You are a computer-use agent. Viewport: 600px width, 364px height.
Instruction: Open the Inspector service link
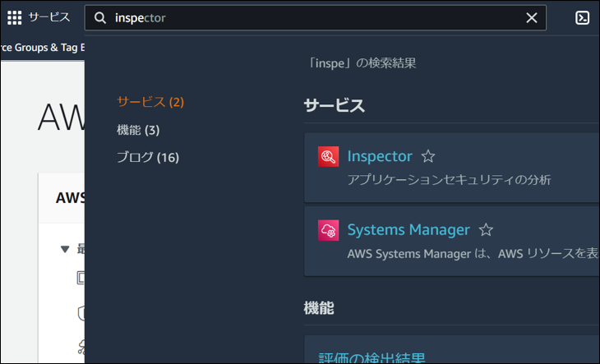coord(380,156)
